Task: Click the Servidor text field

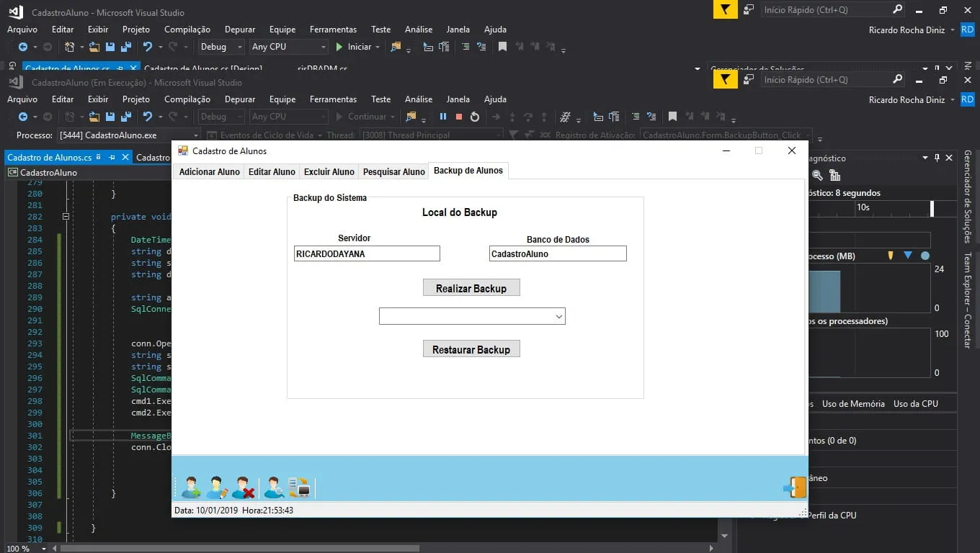Action: 367,253
